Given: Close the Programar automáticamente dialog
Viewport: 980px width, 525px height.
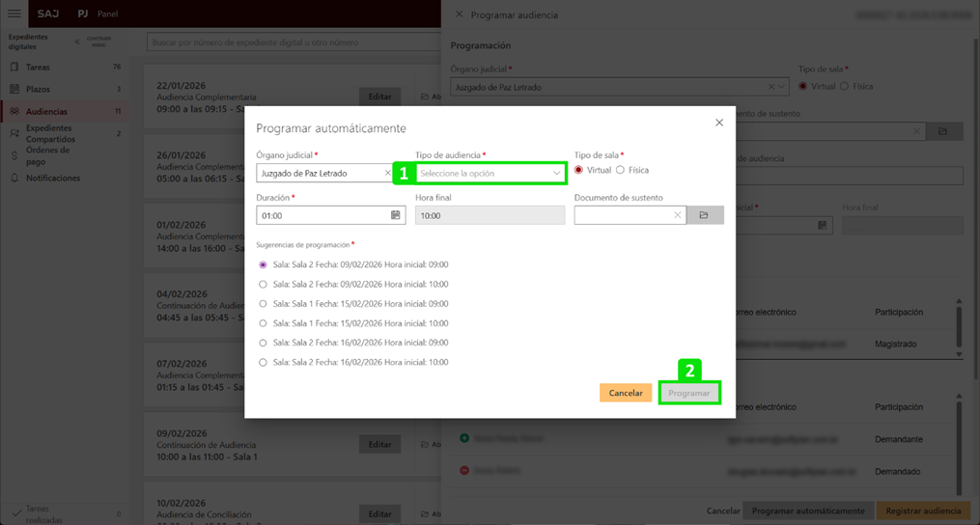Looking at the screenshot, I should (x=718, y=123).
